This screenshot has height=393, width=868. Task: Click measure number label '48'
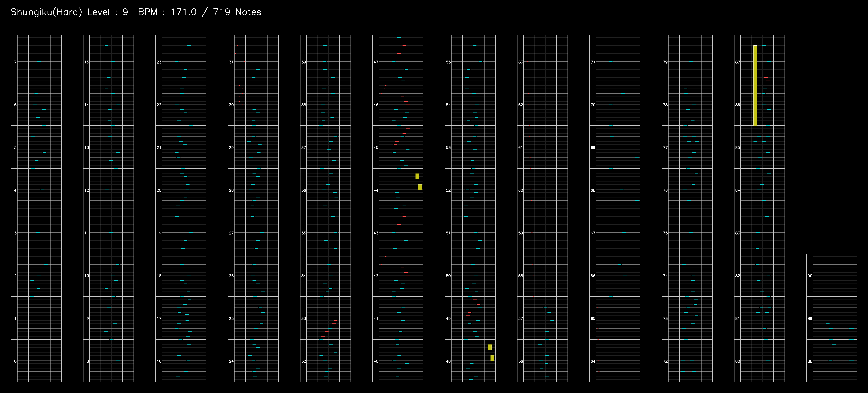click(x=448, y=361)
